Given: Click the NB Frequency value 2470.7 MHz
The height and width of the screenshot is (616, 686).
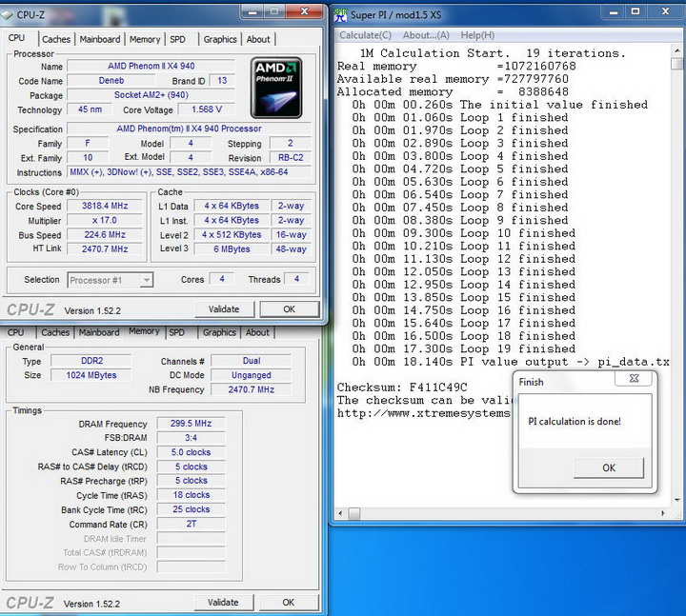Looking at the screenshot, I should coord(252,389).
